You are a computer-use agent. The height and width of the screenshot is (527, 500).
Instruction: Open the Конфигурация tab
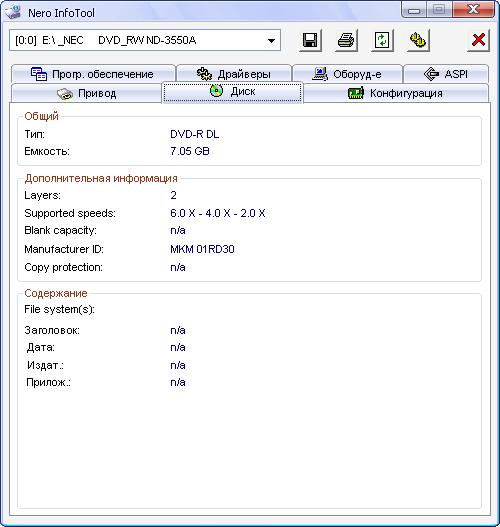396,93
